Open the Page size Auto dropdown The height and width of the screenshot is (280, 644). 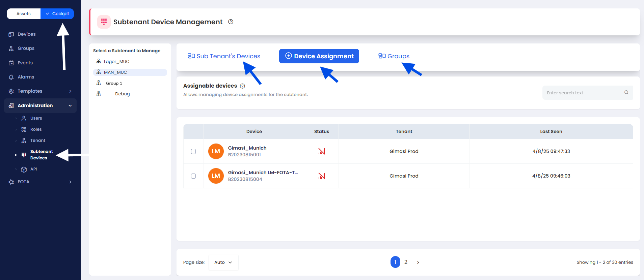pyautogui.click(x=223, y=262)
